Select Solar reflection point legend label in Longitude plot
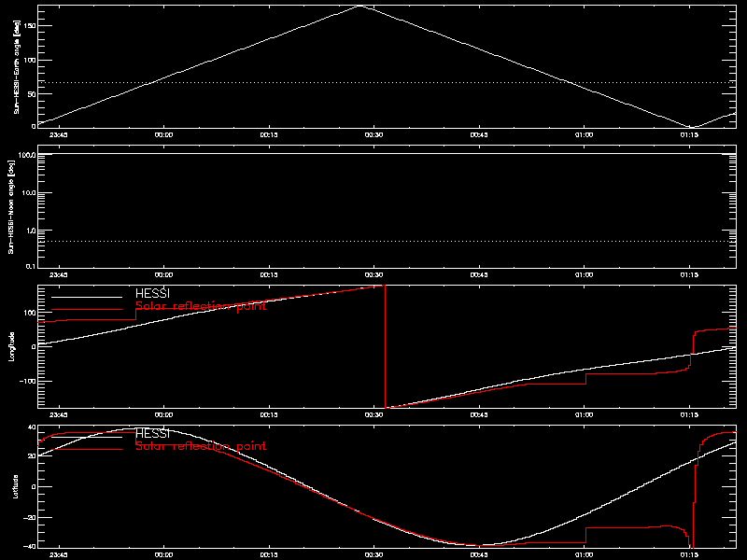747x560 pixels. pos(201,306)
